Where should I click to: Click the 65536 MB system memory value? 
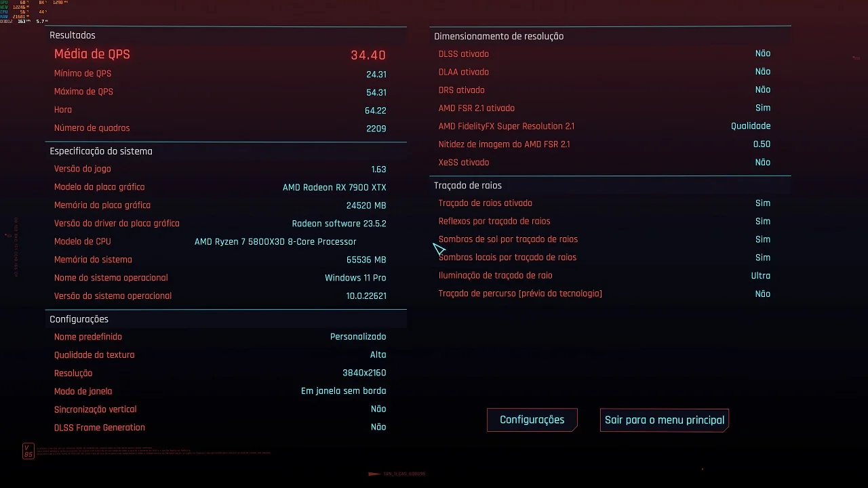pos(366,260)
